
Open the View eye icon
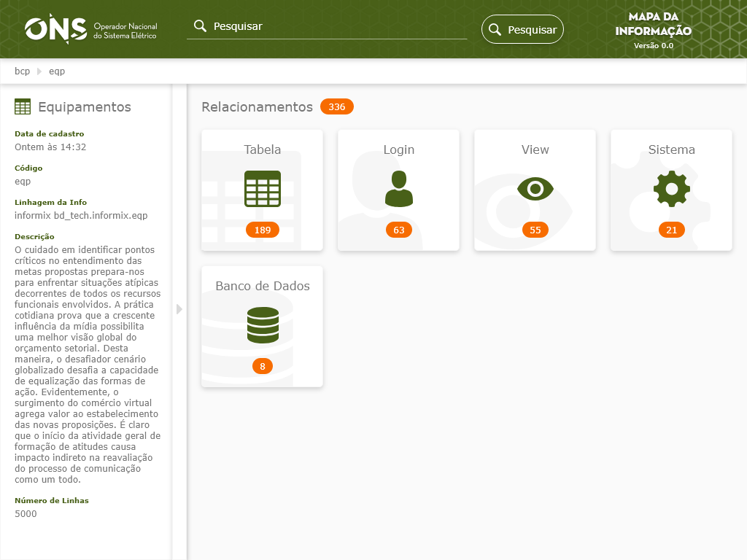535,189
